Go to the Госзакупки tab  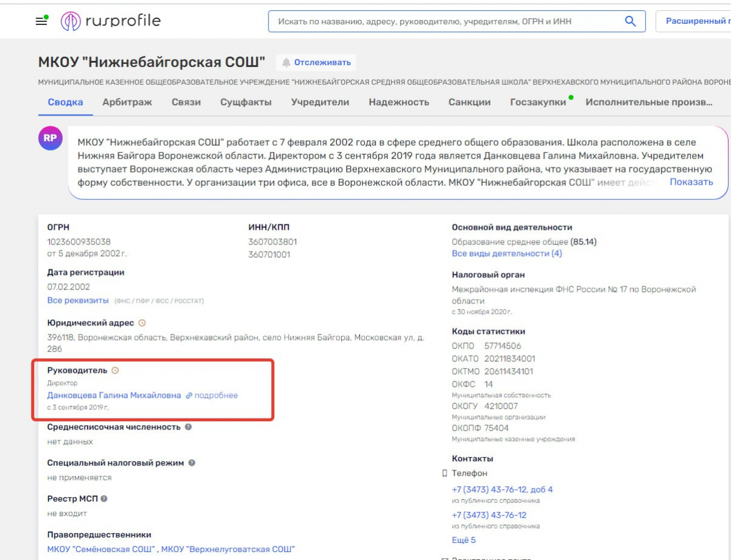point(539,102)
